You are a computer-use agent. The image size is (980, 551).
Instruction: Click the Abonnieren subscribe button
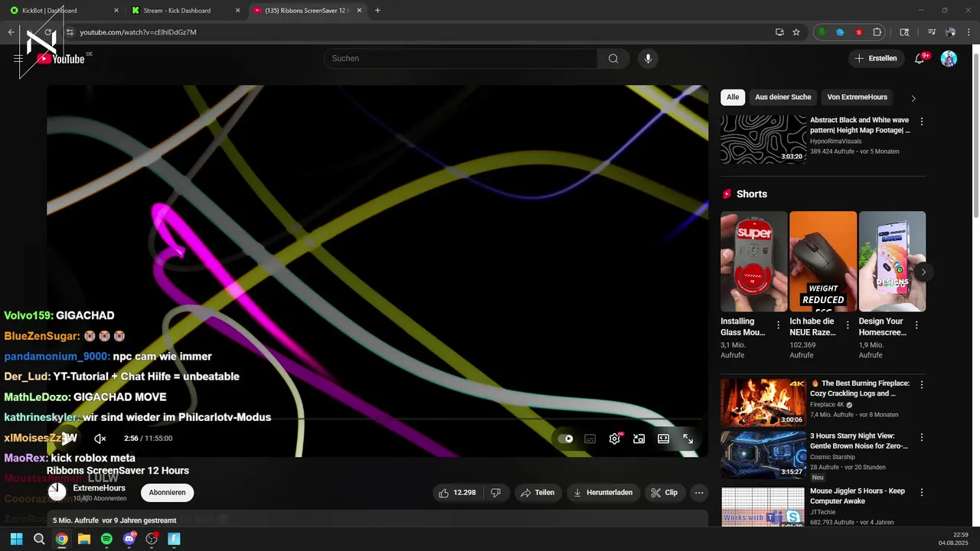167,492
